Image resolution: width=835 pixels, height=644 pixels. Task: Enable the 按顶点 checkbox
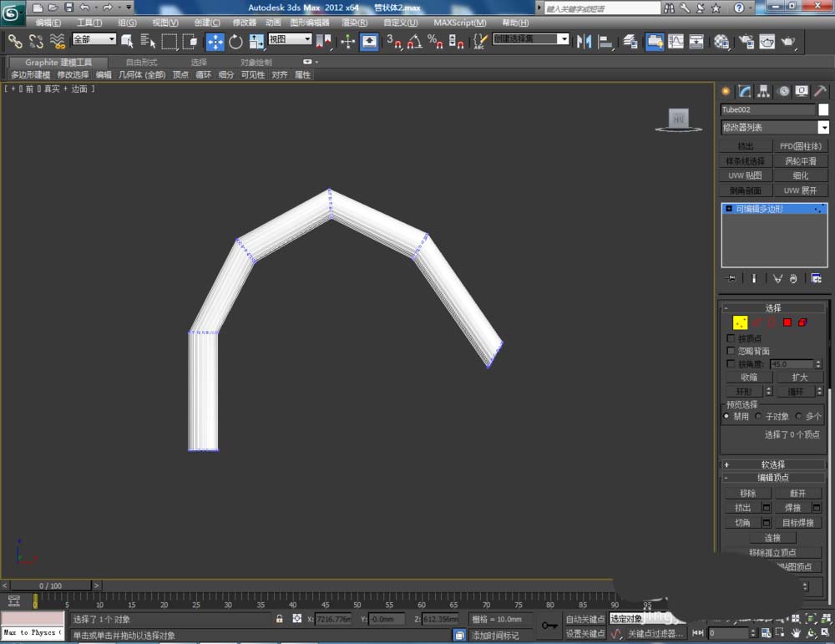click(731, 338)
